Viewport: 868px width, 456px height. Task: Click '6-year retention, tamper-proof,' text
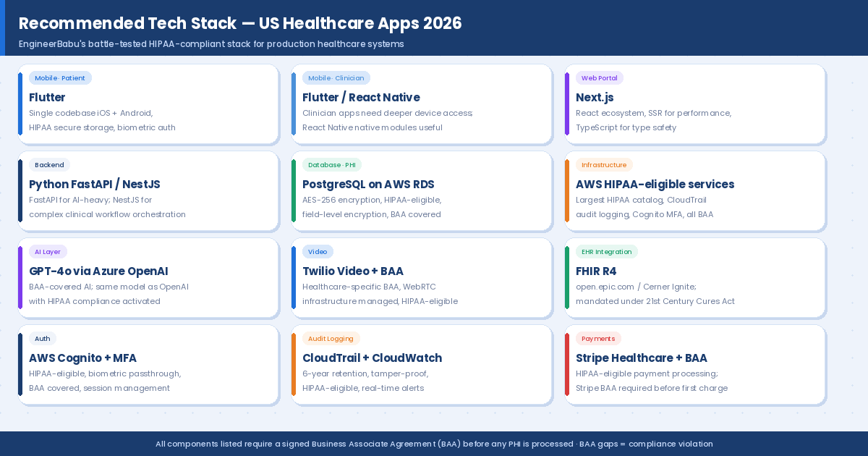tap(365, 373)
